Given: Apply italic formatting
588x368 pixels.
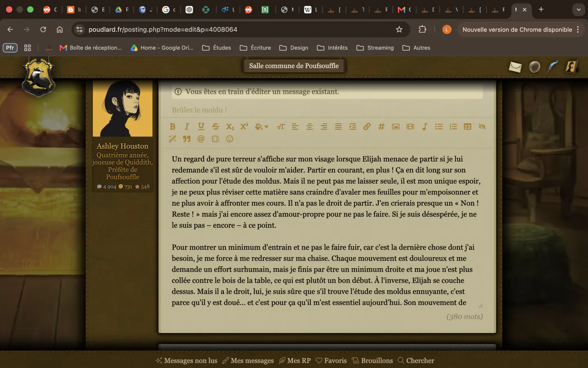Looking at the screenshot, I should [187, 127].
